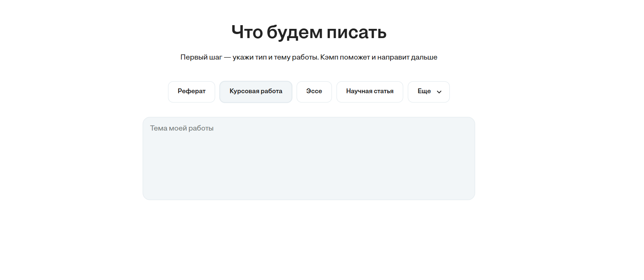The height and width of the screenshot is (280, 644).
Task: Select the Научная статья button
Action: [369, 91]
